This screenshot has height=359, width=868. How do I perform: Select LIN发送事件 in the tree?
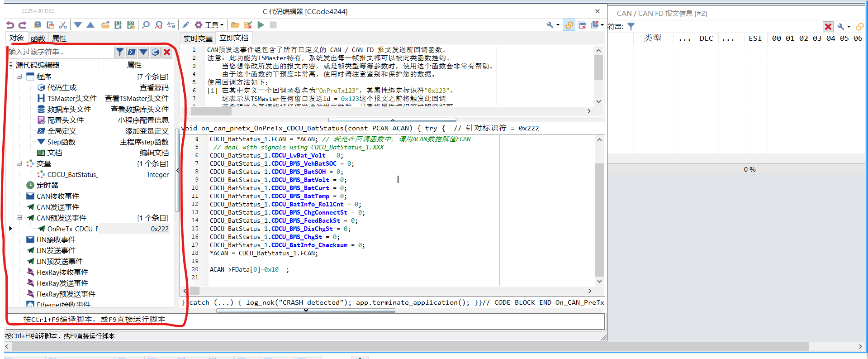pyautogui.click(x=56, y=250)
